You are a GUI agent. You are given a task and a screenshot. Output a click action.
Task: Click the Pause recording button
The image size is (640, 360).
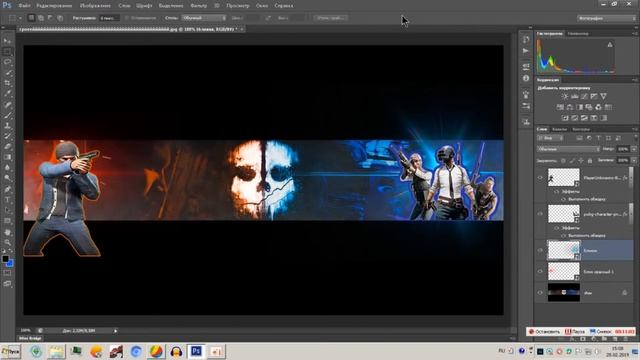(575, 331)
